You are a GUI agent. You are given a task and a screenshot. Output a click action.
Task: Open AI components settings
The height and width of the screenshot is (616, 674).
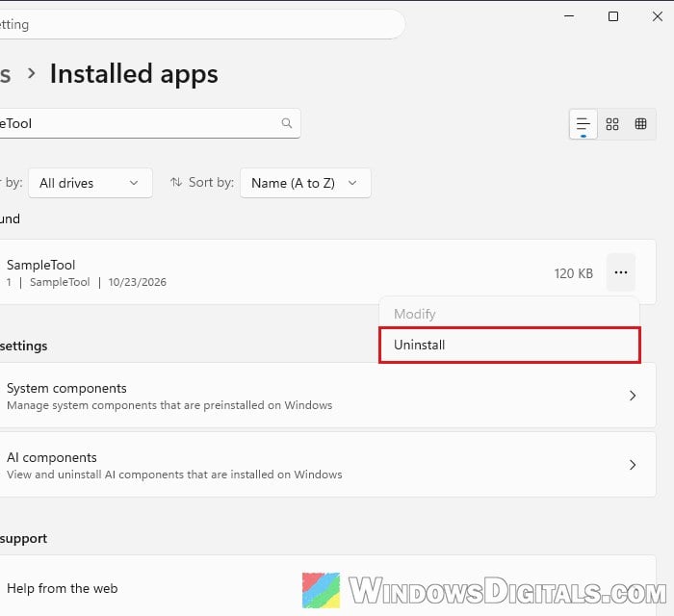coord(327,464)
